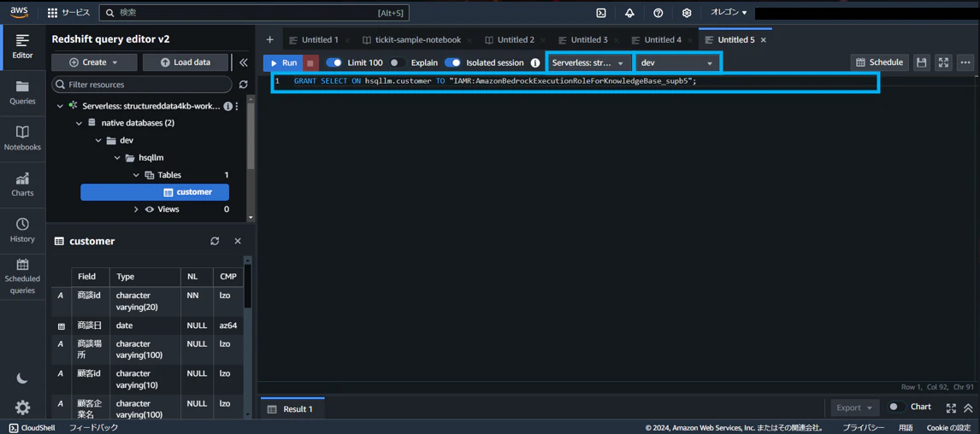Select the Editor sidebar item

click(22, 47)
